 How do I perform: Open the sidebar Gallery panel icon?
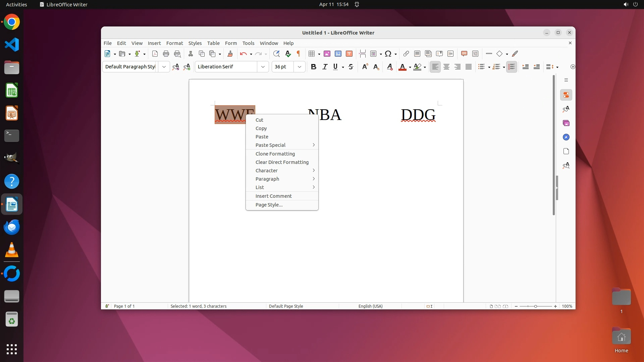click(566, 123)
